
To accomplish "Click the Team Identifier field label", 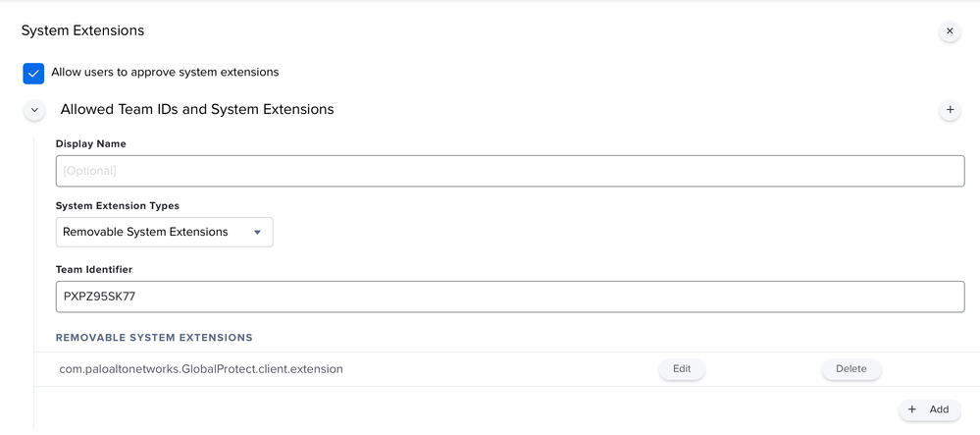I will click(94, 270).
